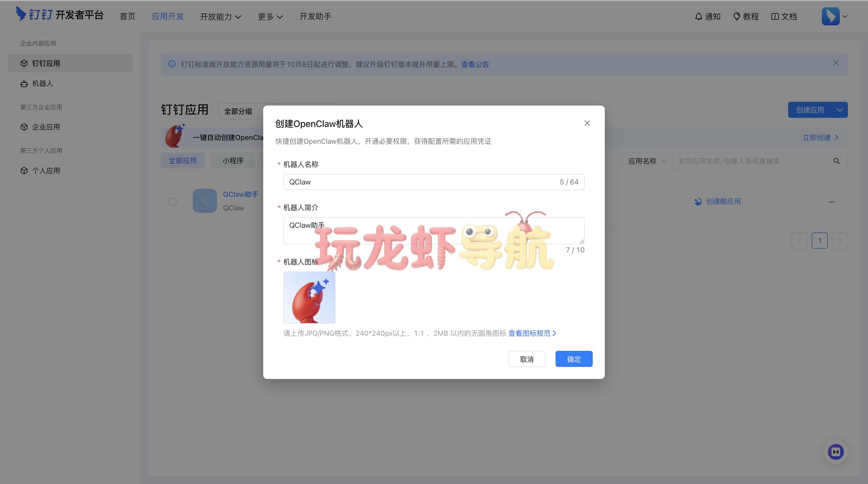Close the 创建OpenClaw机器人 dialog
Image resolution: width=868 pixels, height=484 pixels.
[x=587, y=123]
